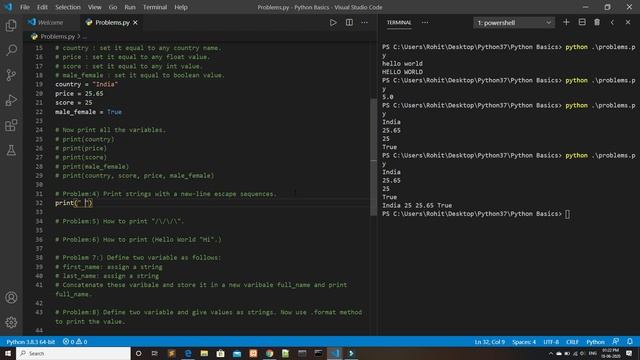Open the Test flask view
Screen dimensions: 640x360
pyautogui.click(x=11, y=150)
